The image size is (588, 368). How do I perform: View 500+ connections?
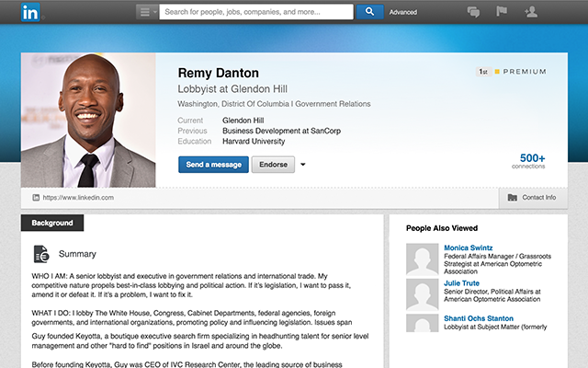[529, 161]
